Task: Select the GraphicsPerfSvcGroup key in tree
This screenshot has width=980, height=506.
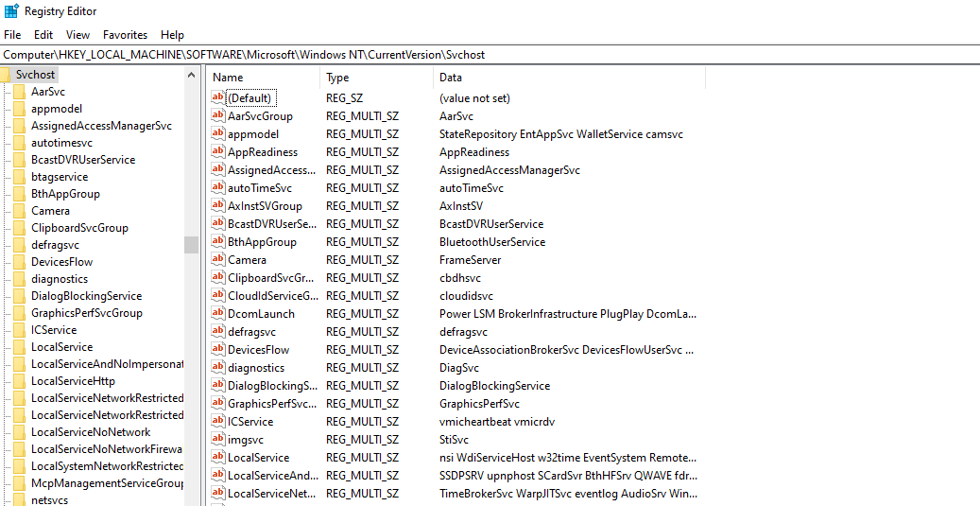Action: (x=86, y=313)
